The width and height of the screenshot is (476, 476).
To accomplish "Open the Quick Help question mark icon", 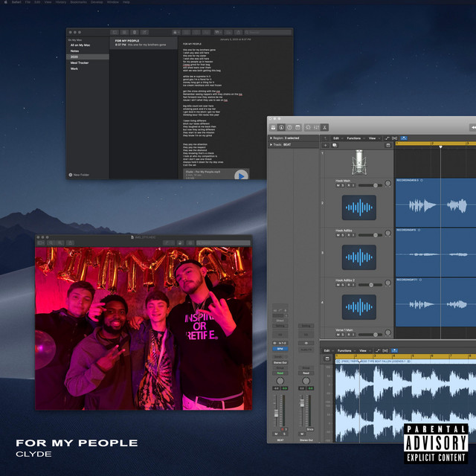I will coord(289,127).
